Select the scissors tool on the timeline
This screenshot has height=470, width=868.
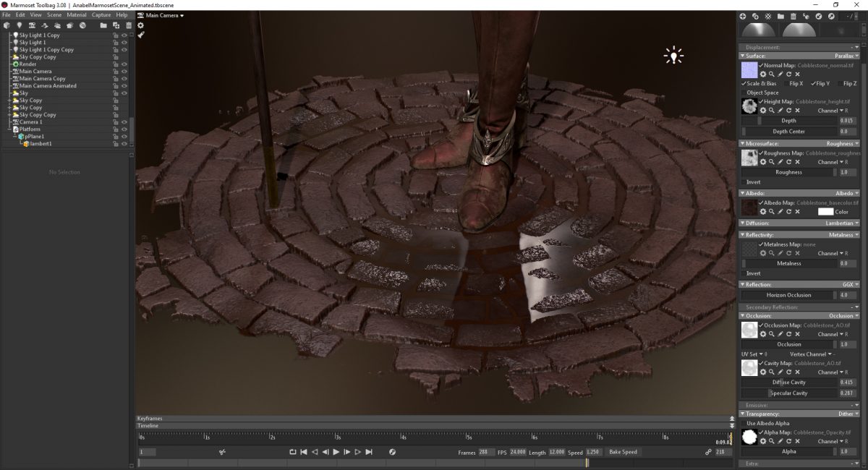click(222, 451)
